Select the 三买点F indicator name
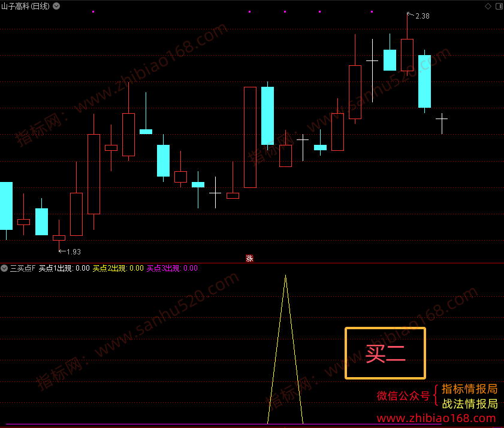Viewport: 504px width, 428px height. pyautogui.click(x=23, y=268)
